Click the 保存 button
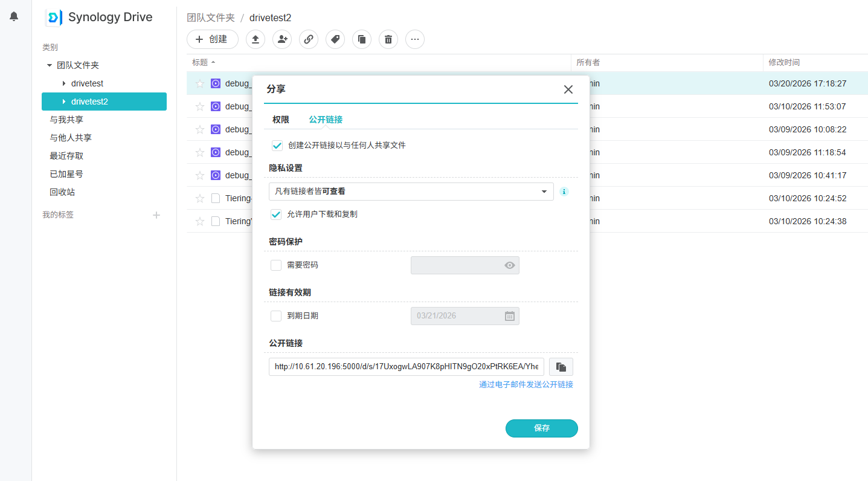 pyautogui.click(x=541, y=428)
